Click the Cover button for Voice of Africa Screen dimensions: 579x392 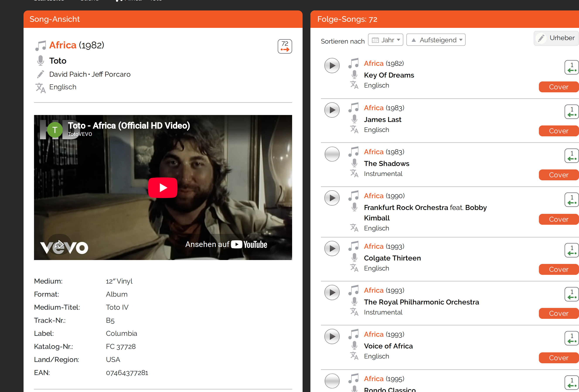coord(559,358)
